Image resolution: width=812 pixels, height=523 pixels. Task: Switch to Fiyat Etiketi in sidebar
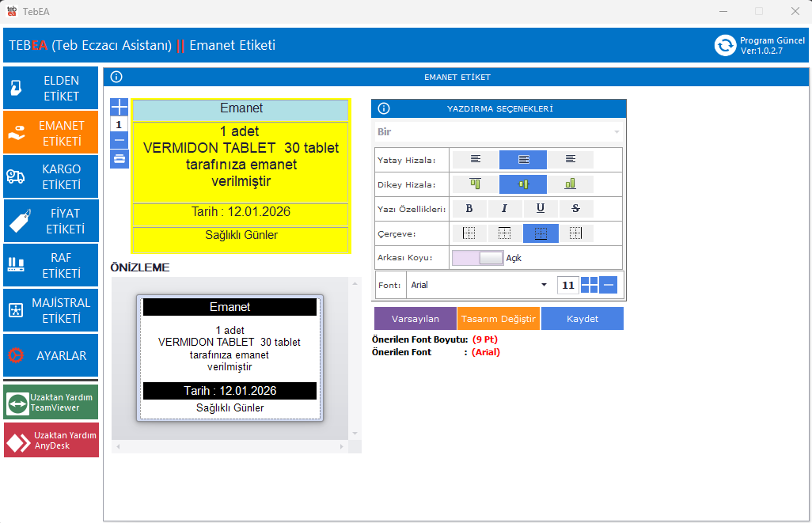click(x=51, y=222)
